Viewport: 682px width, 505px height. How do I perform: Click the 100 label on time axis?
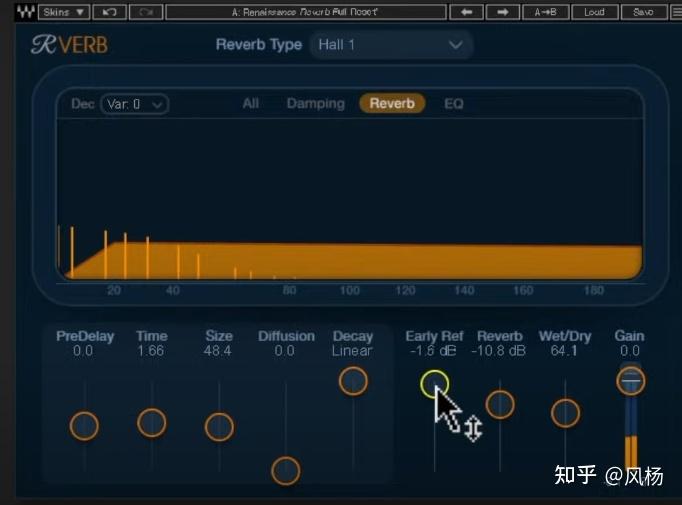(x=350, y=290)
